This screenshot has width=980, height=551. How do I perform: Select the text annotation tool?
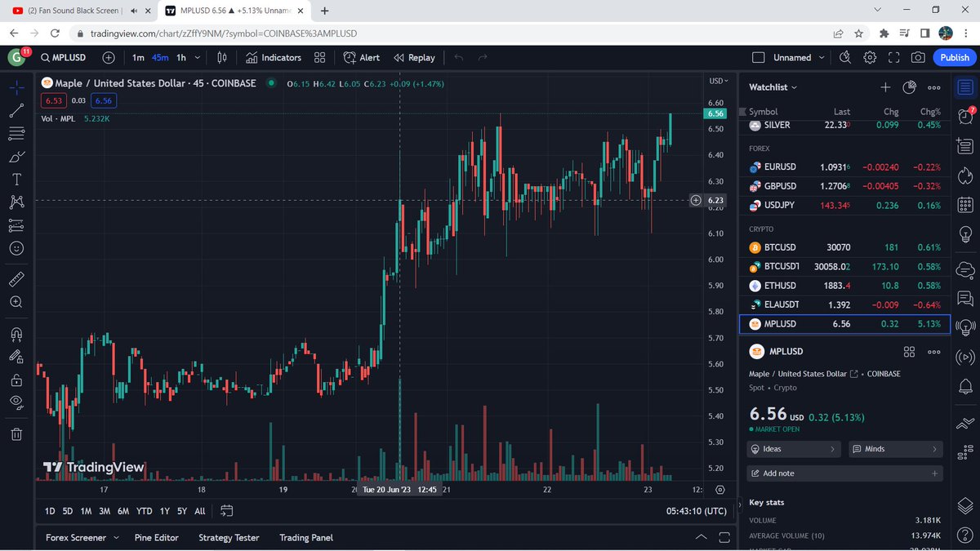[16, 180]
